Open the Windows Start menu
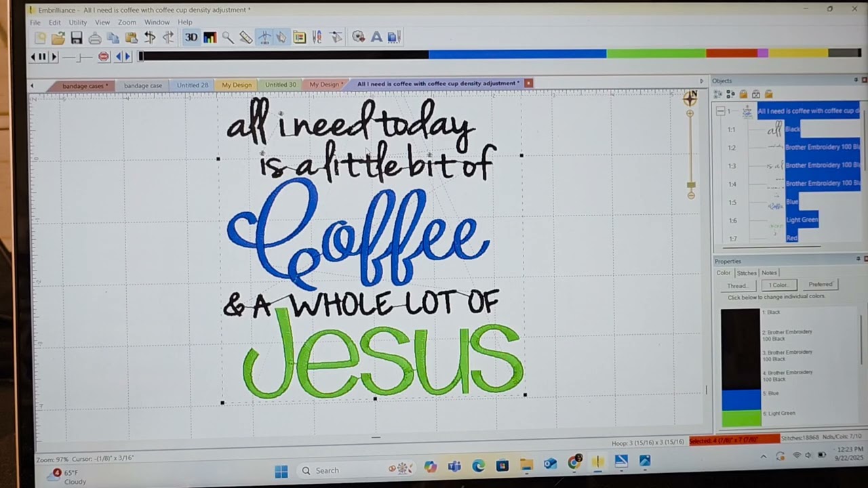868x488 pixels. pos(281,471)
